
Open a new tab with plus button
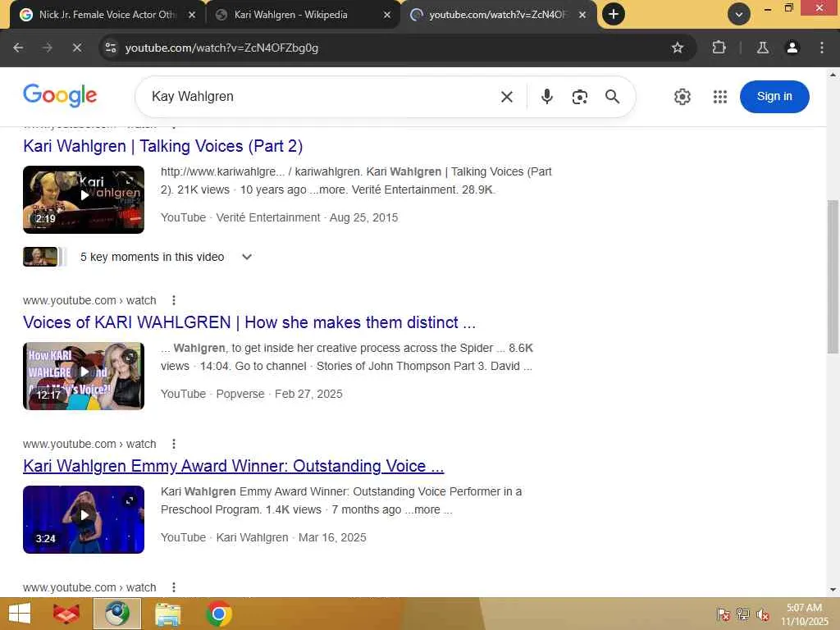pos(614,14)
